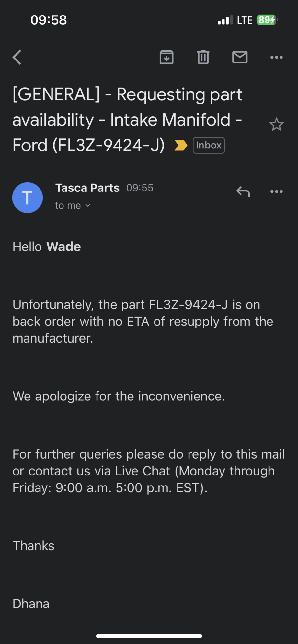Open recipient details via the chevron
The height and width of the screenshot is (644, 298).
click(x=87, y=205)
